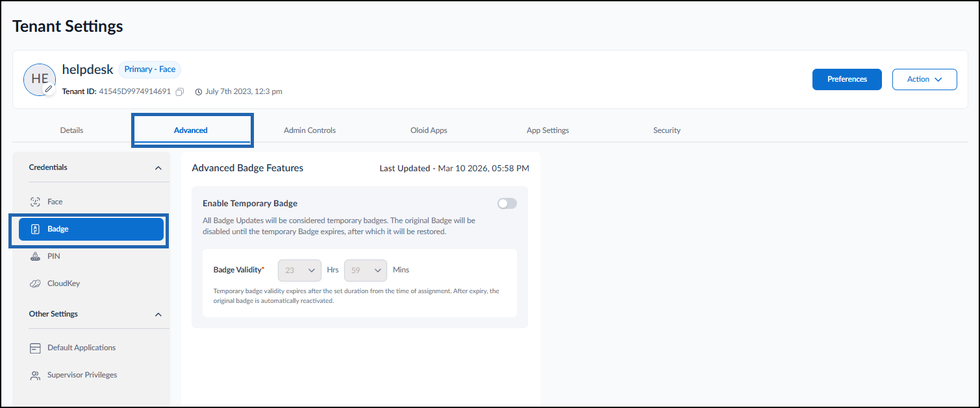Screen dimensions: 980x408
Task: Open the App Settings tab
Action: (x=547, y=130)
